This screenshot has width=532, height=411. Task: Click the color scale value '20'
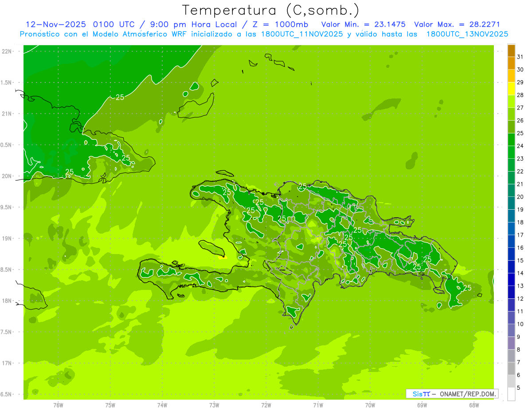tap(520, 197)
